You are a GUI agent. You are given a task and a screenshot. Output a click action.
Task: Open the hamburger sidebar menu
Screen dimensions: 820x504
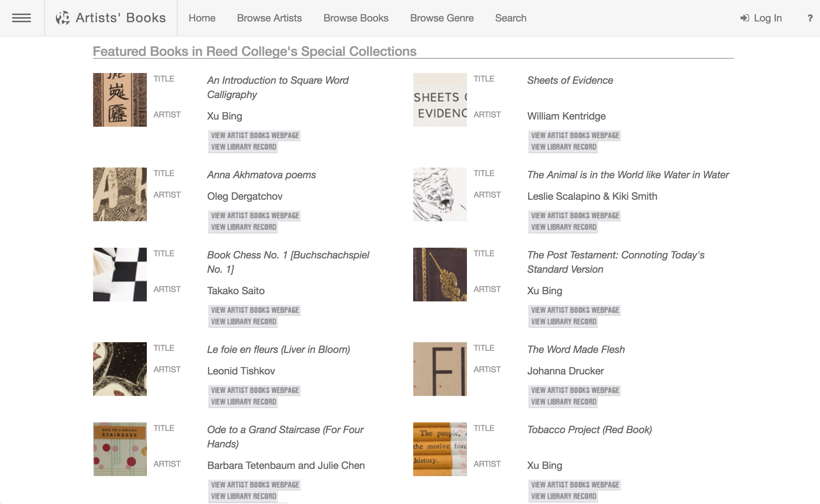click(21, 18)
